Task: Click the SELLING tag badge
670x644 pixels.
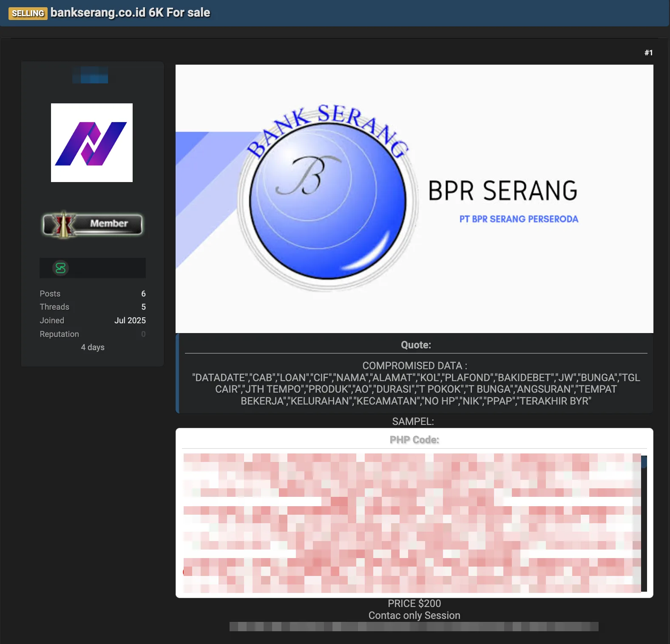Action: click(x=28, y=13)
